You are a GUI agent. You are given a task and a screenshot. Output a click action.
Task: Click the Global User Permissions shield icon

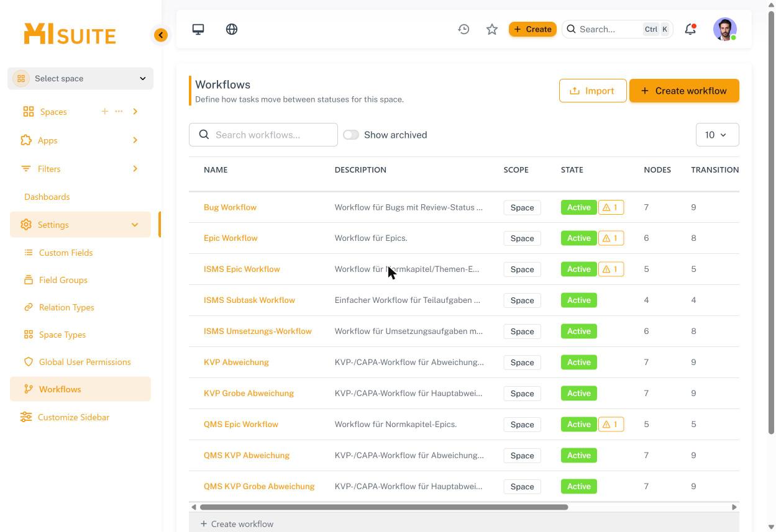click(29, 362)
